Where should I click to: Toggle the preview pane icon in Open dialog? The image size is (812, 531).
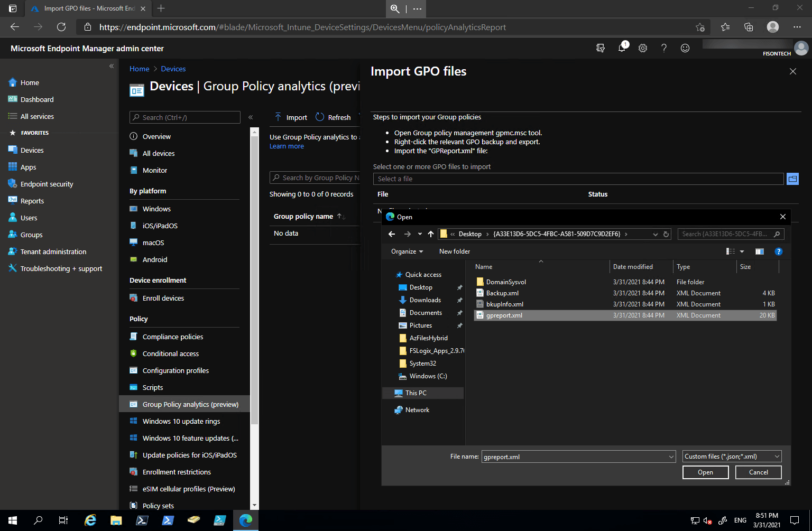(760, 251)
